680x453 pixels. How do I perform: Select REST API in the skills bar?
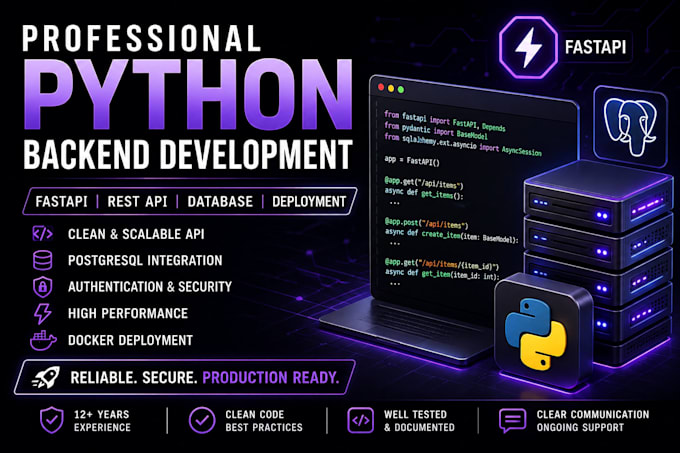coord(137,202)
